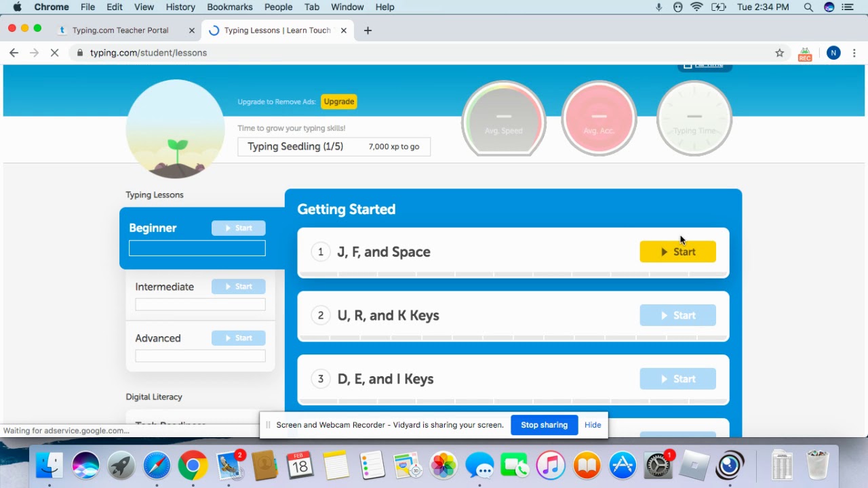
Task: Stop loading the page
Action: (x=55, y=53)
